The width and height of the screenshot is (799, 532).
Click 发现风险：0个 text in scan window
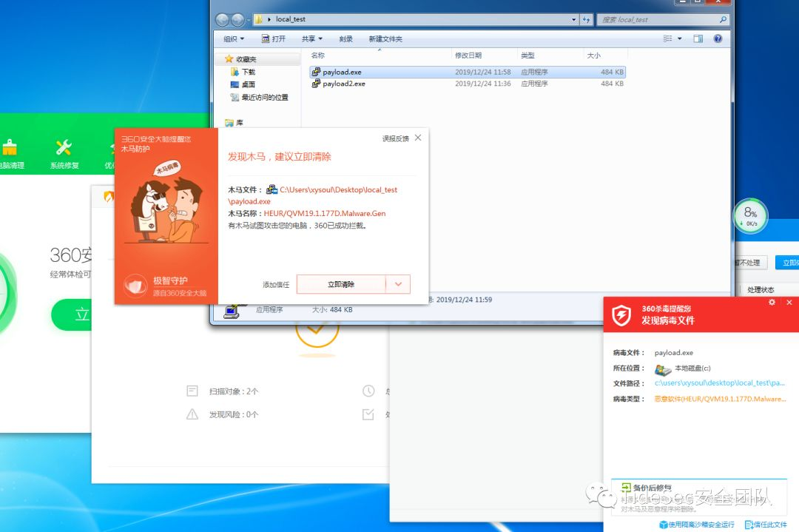point(233,415)
